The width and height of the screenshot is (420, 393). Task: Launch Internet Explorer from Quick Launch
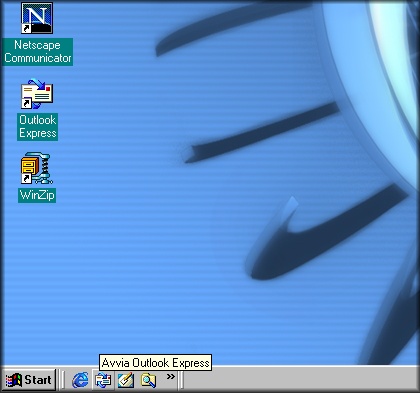coord(80,380)
